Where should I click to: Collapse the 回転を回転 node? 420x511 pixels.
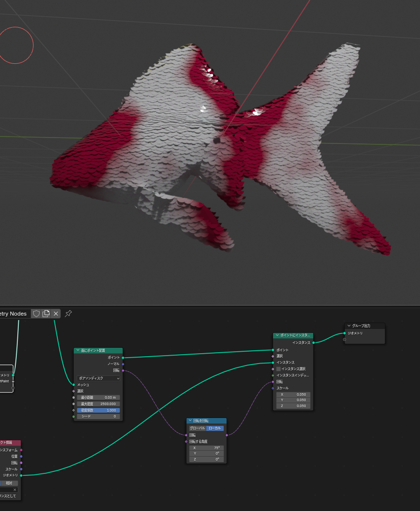tap(190, 421)
